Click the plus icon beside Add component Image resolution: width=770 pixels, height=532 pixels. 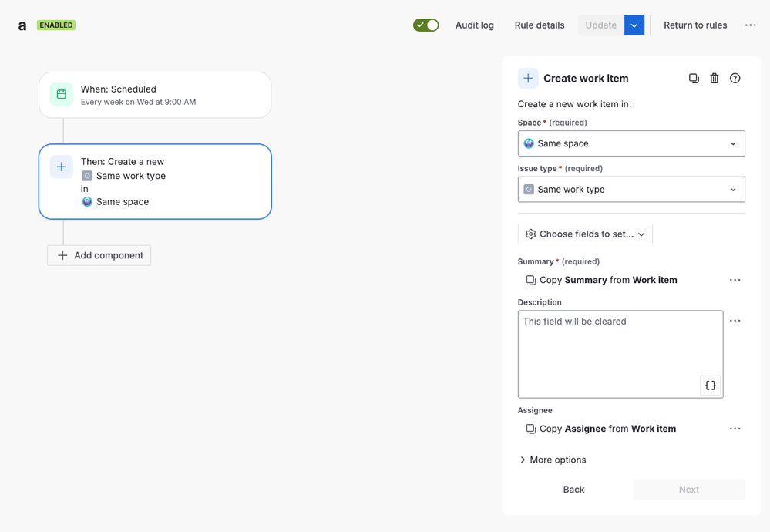[62, 255]
